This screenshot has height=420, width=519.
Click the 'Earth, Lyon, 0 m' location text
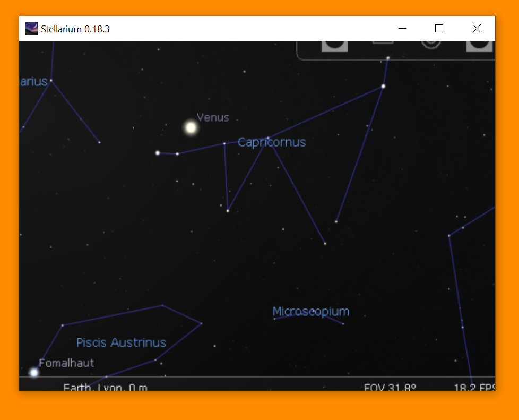pos(105,387)
